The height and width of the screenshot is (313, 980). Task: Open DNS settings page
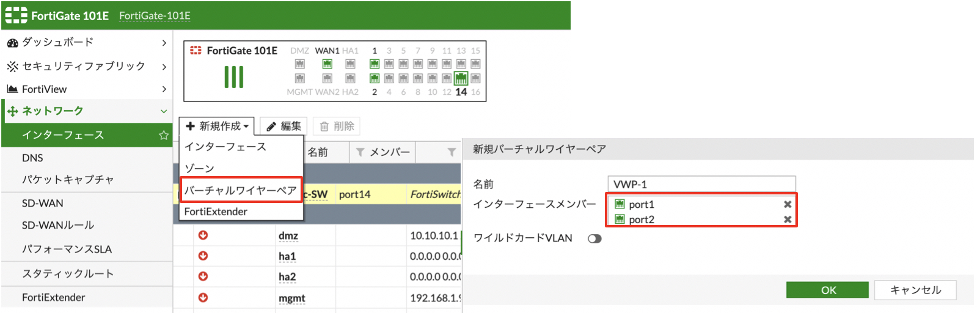[x=32, y=158]
